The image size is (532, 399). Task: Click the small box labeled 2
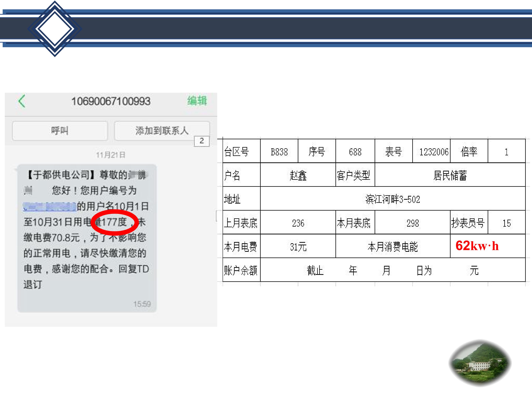pos(202,141)
